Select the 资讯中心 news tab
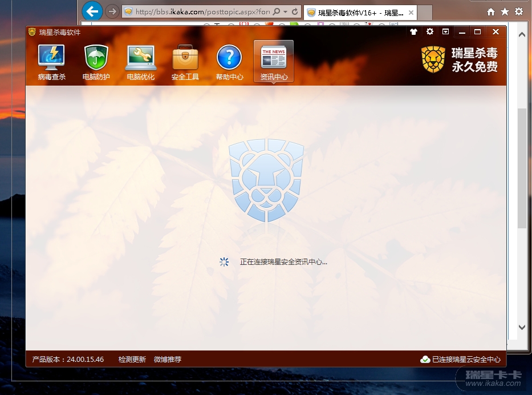The image size is (532, 395). 274,62
